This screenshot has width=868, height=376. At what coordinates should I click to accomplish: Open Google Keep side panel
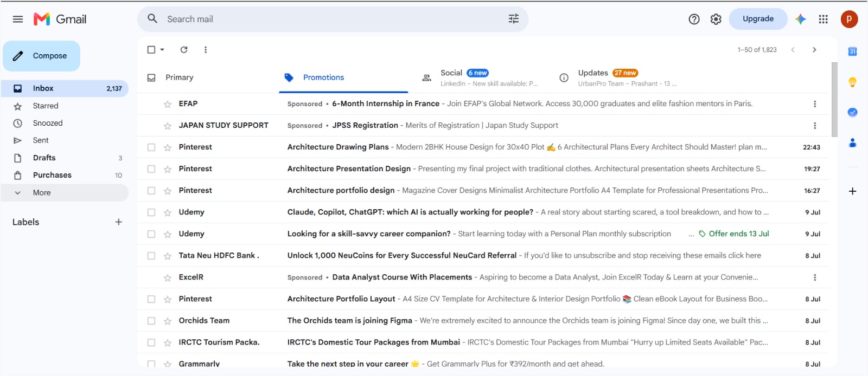pyautogui.click(x=852, y=82)
